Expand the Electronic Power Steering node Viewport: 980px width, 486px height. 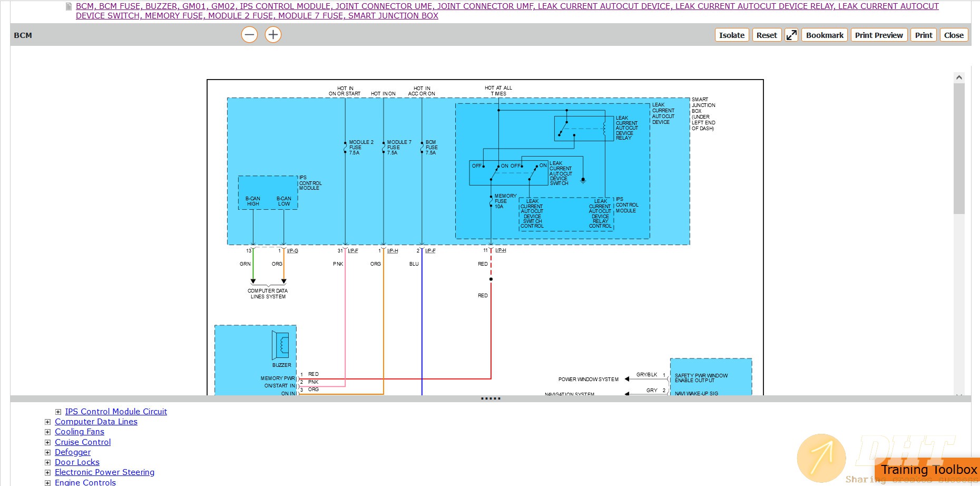(48, 472)
